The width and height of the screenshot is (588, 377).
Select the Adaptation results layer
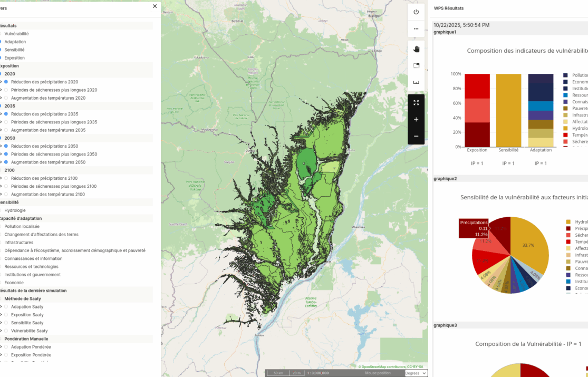pos(1,42)
